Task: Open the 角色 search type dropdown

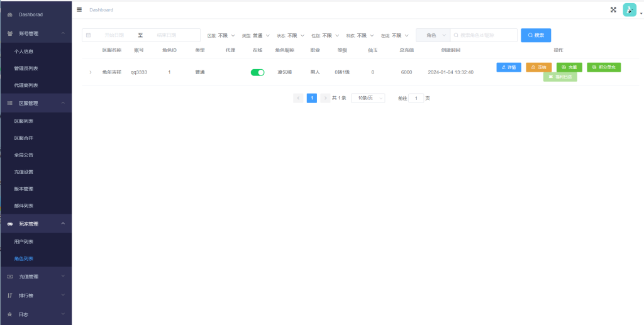Action: tap(433, 35)
